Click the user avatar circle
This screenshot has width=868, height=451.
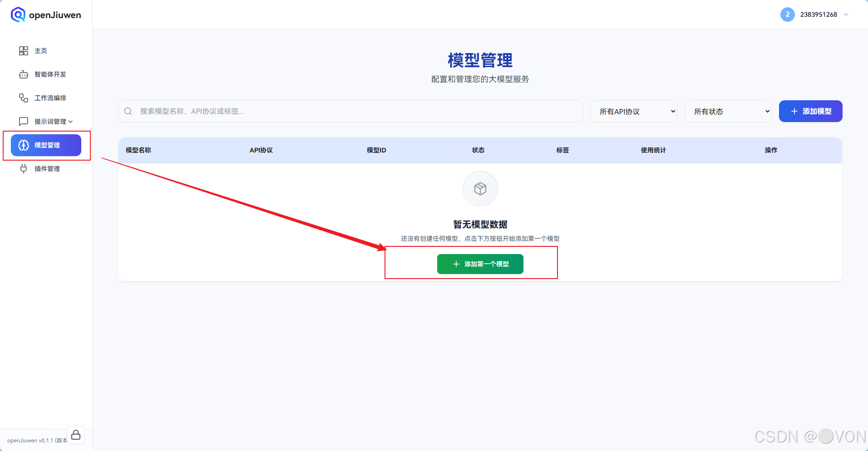tap(788, 15)
